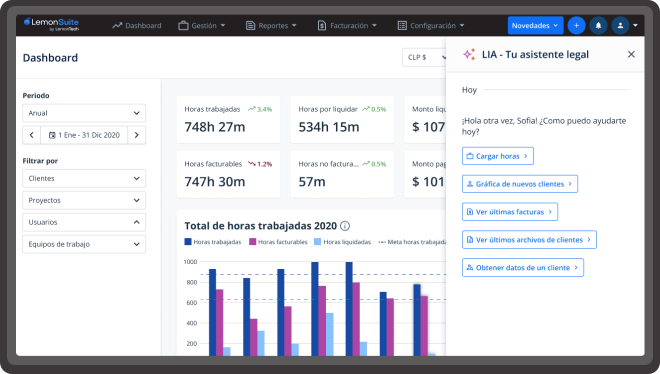The image size is (660, 374).
Task: Click the 1 Ene - 31 Dic 2020 date field
Action: click(x=84, y=135)
